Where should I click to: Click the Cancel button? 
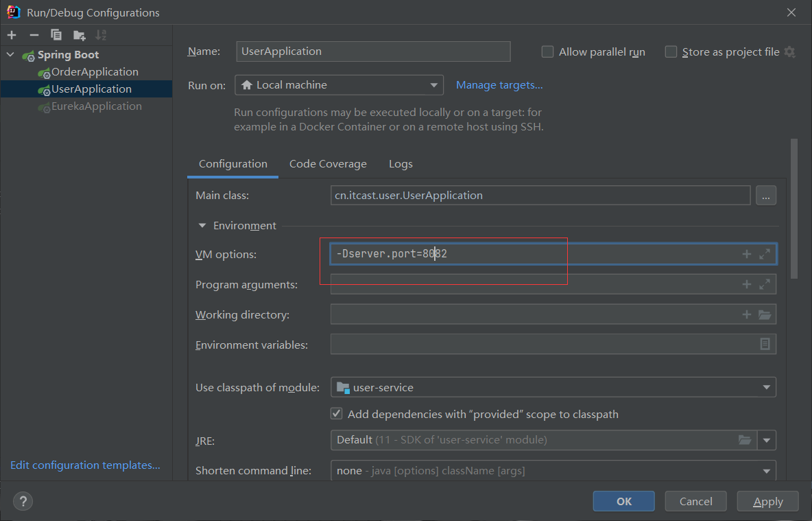(x=695, y=501)
